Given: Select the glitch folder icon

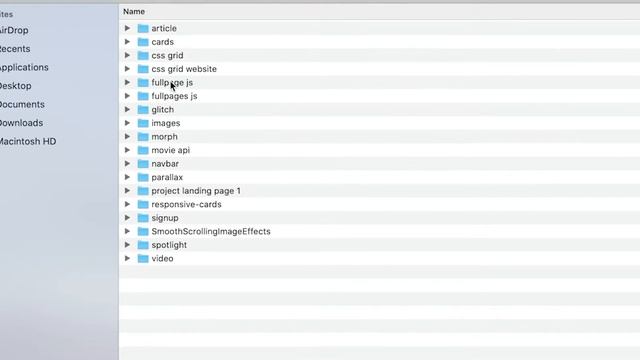Looking at the screenshot, I should point(143,109).
